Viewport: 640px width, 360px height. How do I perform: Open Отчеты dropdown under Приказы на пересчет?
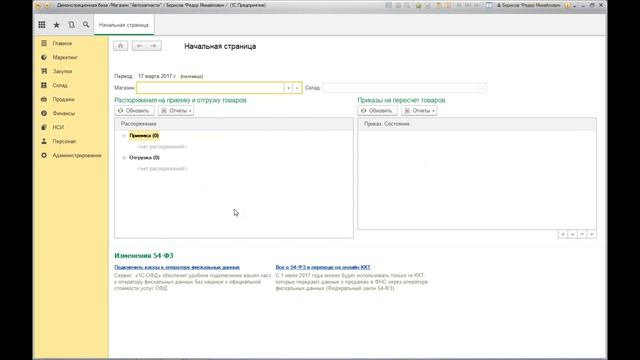pos(419,111)
